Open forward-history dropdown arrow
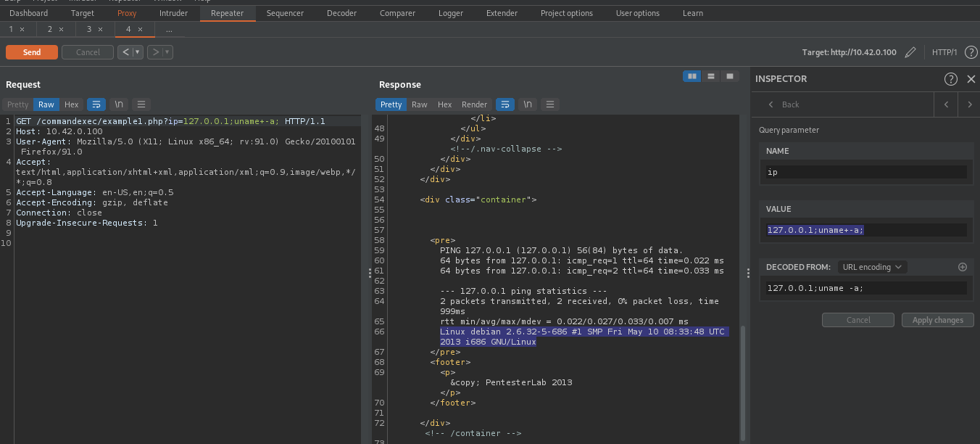 pos(168,52)
